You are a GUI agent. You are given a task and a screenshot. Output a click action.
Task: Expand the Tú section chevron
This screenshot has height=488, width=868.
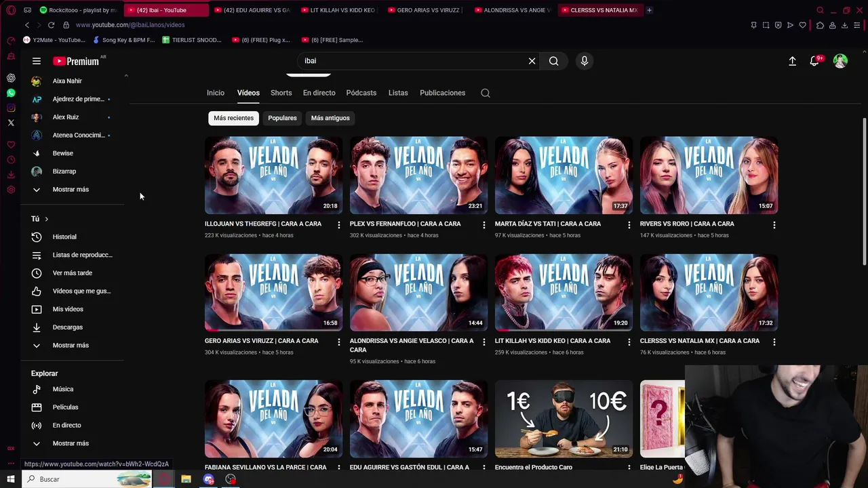(46, 219)
